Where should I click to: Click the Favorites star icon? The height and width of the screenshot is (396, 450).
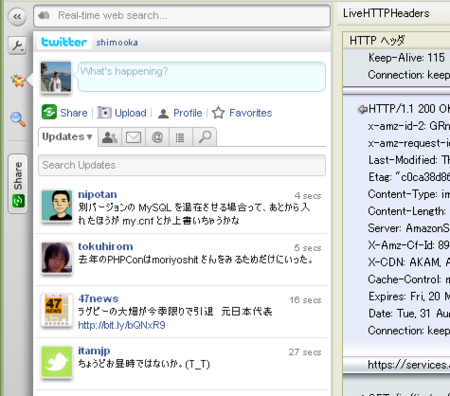pyautogui.click(x=218, y=113)
